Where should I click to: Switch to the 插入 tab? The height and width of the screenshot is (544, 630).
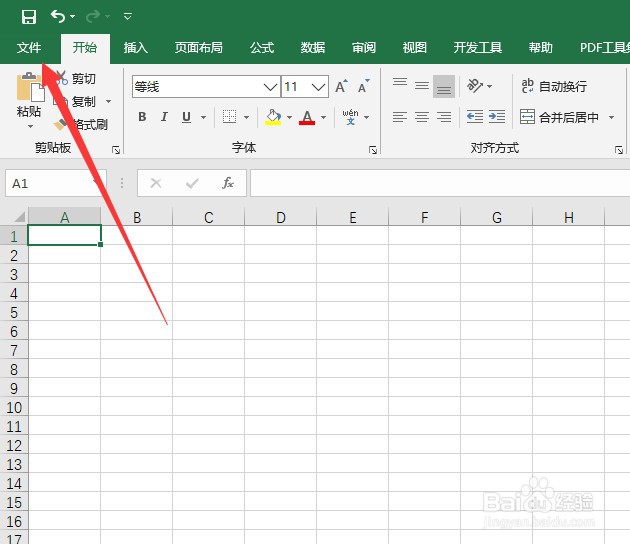[x=136, y=47]
